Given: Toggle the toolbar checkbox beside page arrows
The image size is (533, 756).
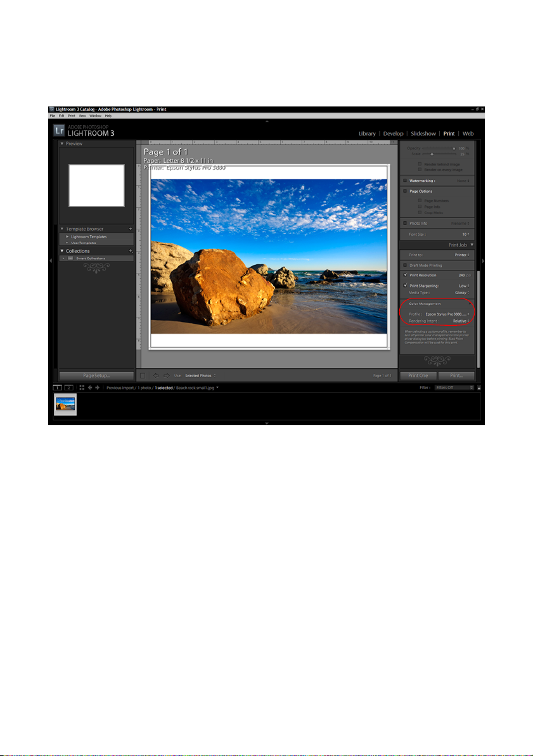Looking at the screenshot, I should (x=143, y=376).
